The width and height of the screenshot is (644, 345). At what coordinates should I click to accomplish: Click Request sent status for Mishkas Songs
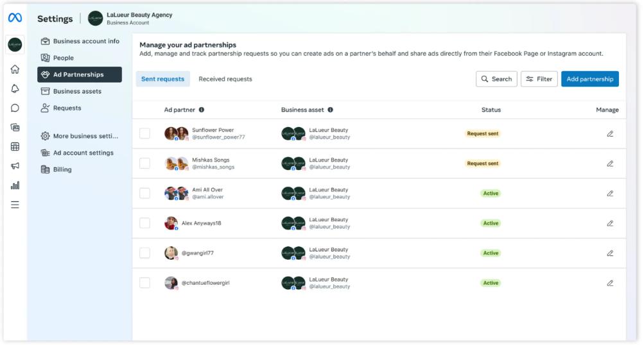(x=483, y=164)
